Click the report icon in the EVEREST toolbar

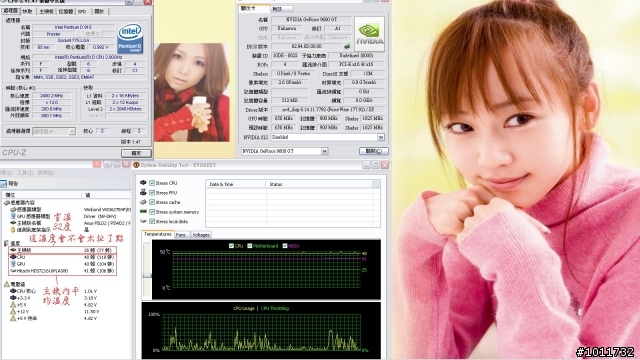(4, 184)
